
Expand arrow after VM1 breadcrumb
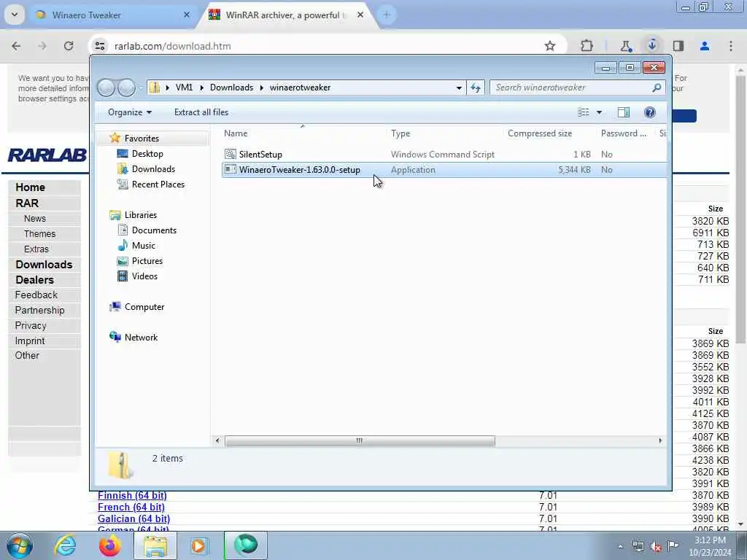pyautogui.click(x=201, y=87)
